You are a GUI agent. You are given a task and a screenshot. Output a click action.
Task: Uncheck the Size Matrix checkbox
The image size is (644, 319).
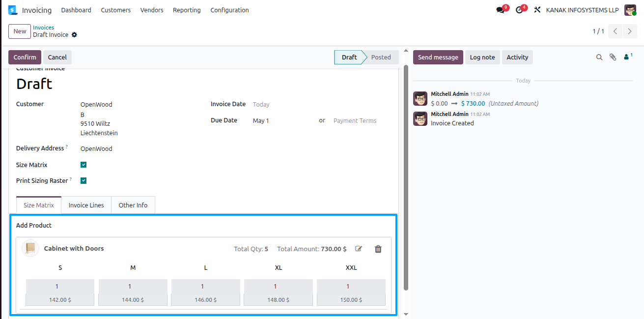(84, 165)
